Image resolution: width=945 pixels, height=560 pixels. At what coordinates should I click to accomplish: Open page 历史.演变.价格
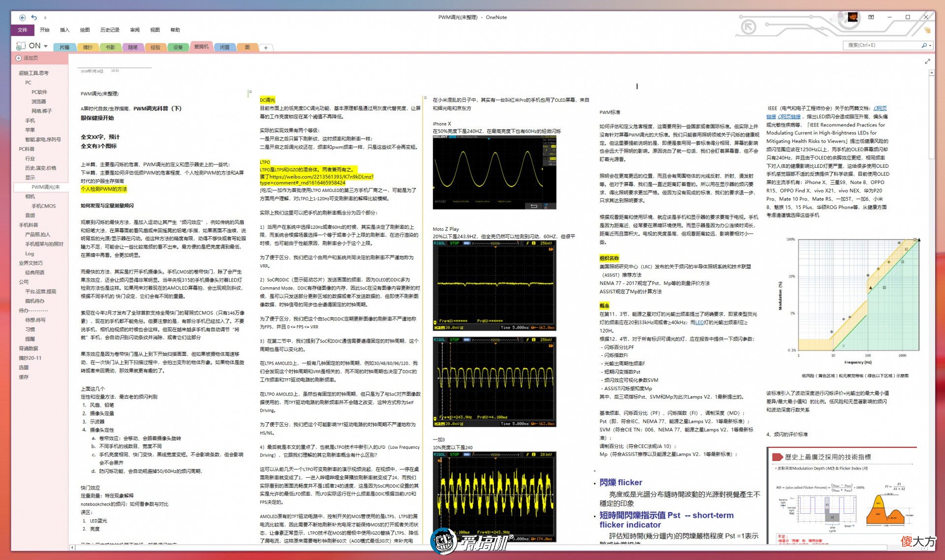click(x=40, y=168)
